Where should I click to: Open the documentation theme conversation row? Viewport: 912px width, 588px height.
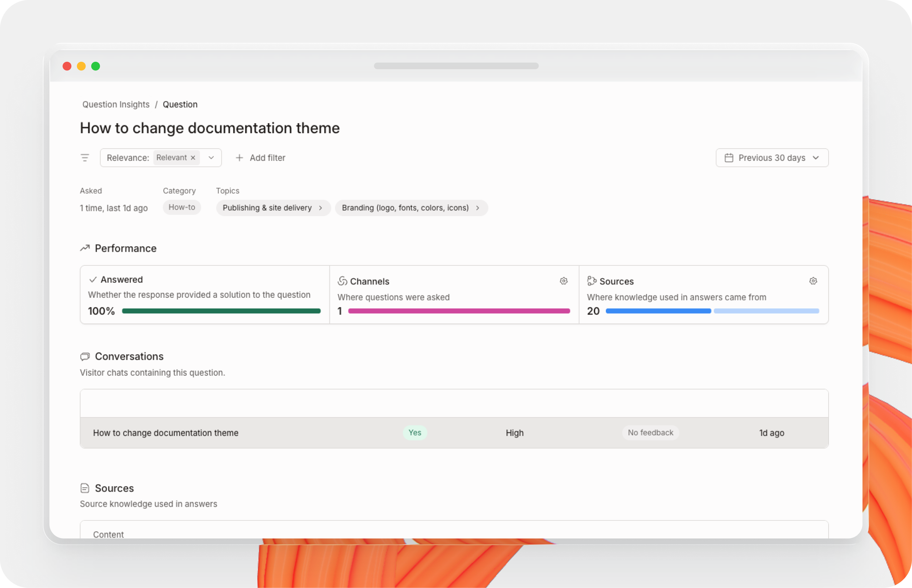pos(166,433)
